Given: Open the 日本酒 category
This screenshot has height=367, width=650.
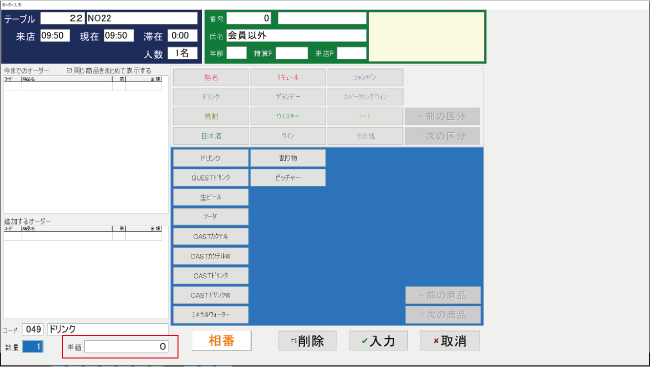Looking at the screenshot, I should pos(211,136).
